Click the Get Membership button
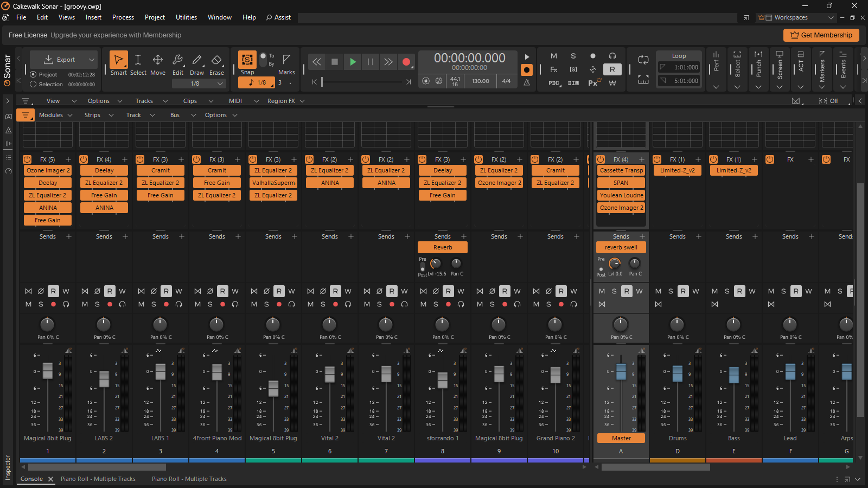868x488 pixels. 821,35
